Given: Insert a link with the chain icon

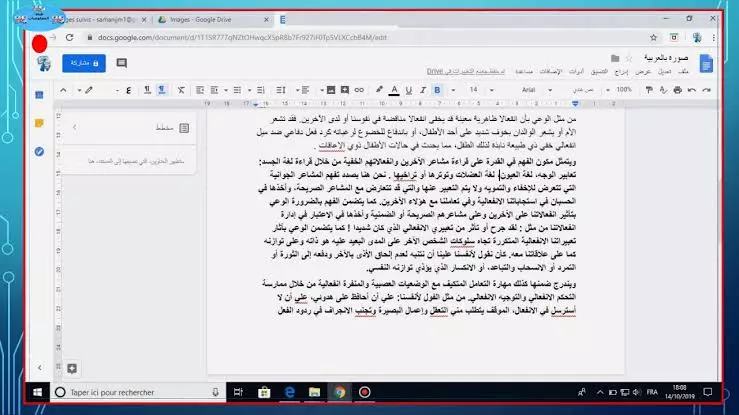Looking at the screenshot, I should coord(359,90).
